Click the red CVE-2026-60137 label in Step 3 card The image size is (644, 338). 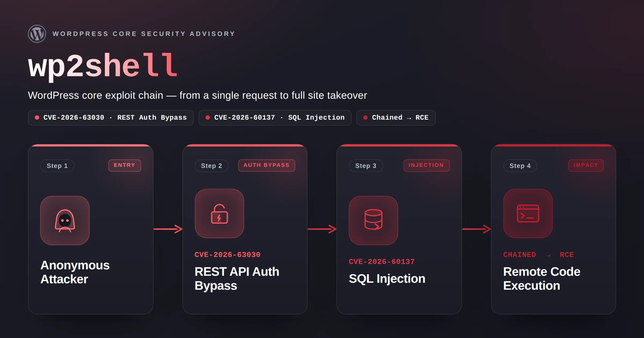pos(382,262)
